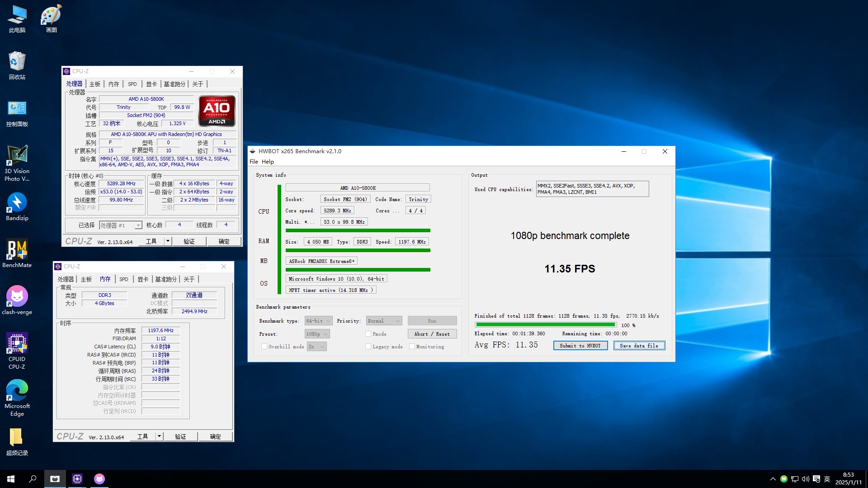Click the upper CPU-Z window title icon
The width and height of the screenshot is (868, 488).
[67, 71]
